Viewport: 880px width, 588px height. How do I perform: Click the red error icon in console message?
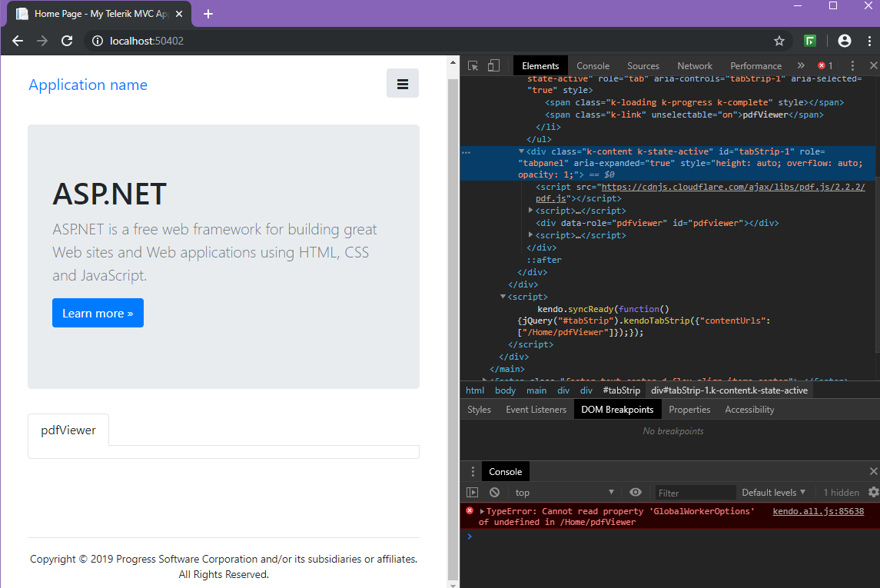point(470,510)
